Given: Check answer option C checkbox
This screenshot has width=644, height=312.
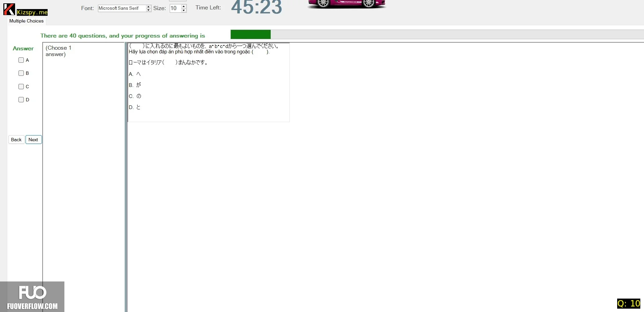Looking at the screenshot, I should click(x=21, y=87).
